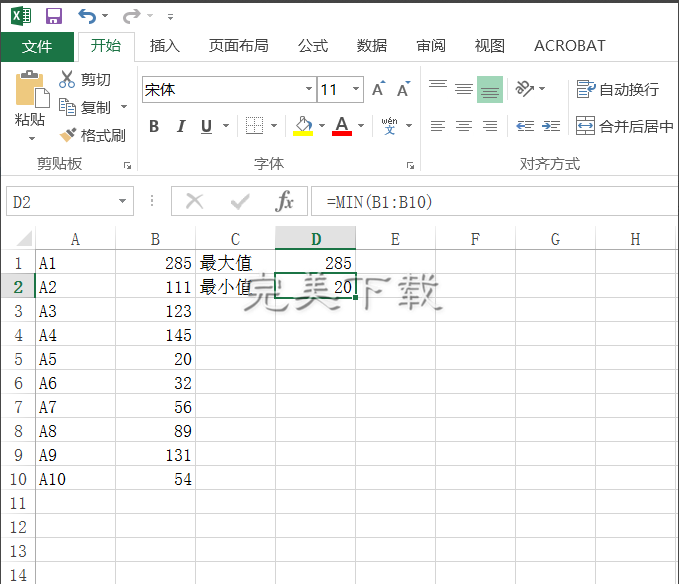Toggle Bold formatting
The image size is (679, 584).
click(154, 126)
